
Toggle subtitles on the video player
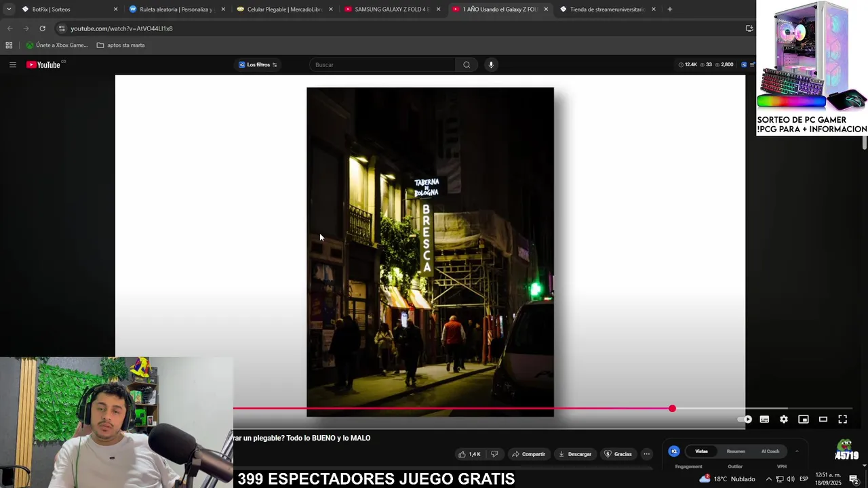click(x=764, y=420)
